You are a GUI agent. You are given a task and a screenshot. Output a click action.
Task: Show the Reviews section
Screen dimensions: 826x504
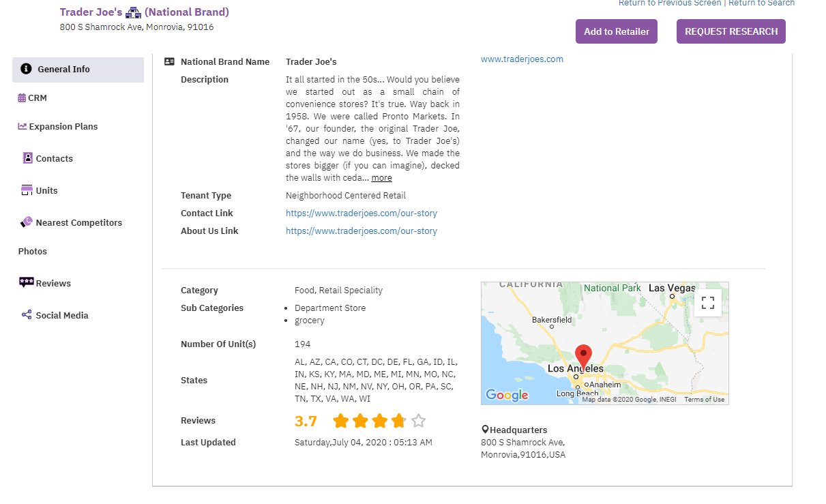click(53, 283)
